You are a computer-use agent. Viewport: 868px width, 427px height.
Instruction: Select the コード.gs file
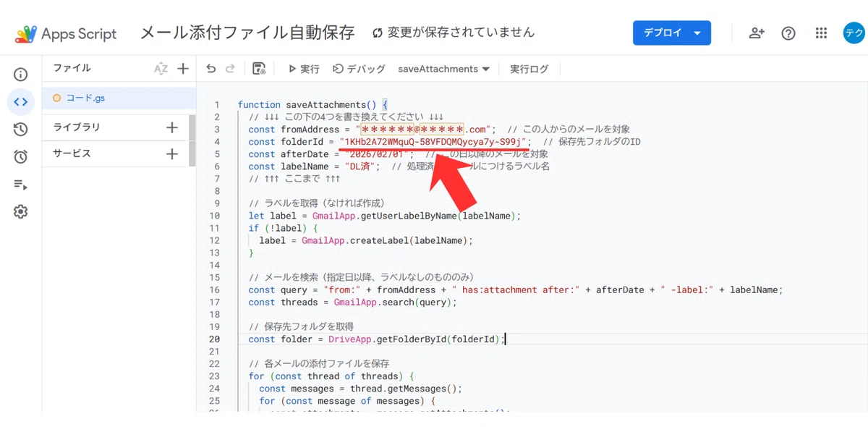click(119, 98)
